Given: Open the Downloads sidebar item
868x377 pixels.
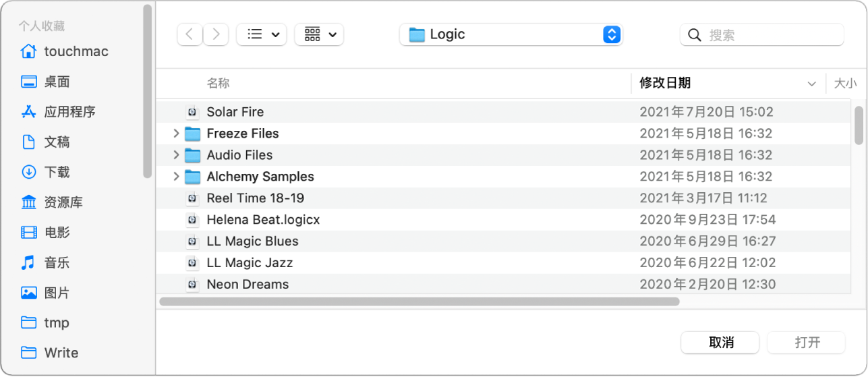Looking at the screenshot, I should pos(57,172).
